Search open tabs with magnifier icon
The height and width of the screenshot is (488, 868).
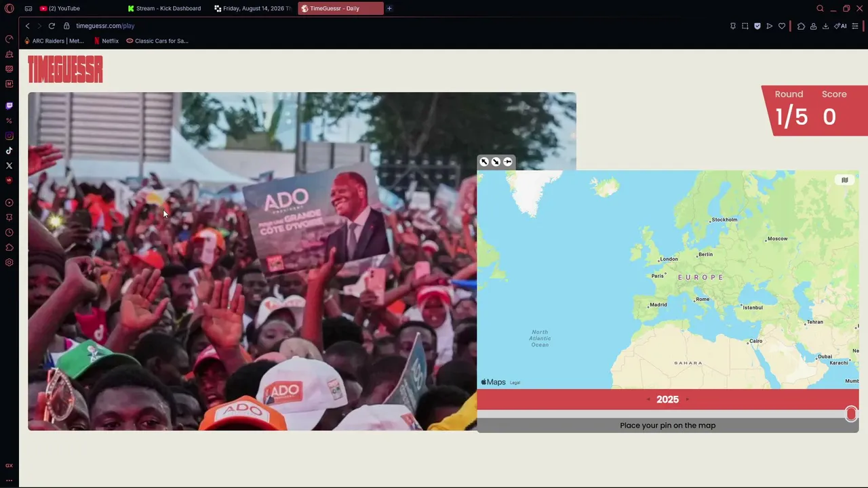(820, 8)
